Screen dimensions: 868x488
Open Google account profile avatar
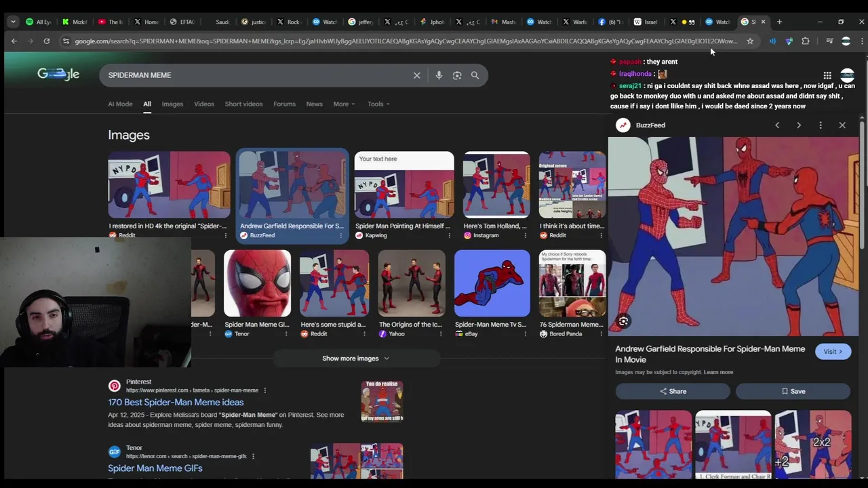[847, 75]
